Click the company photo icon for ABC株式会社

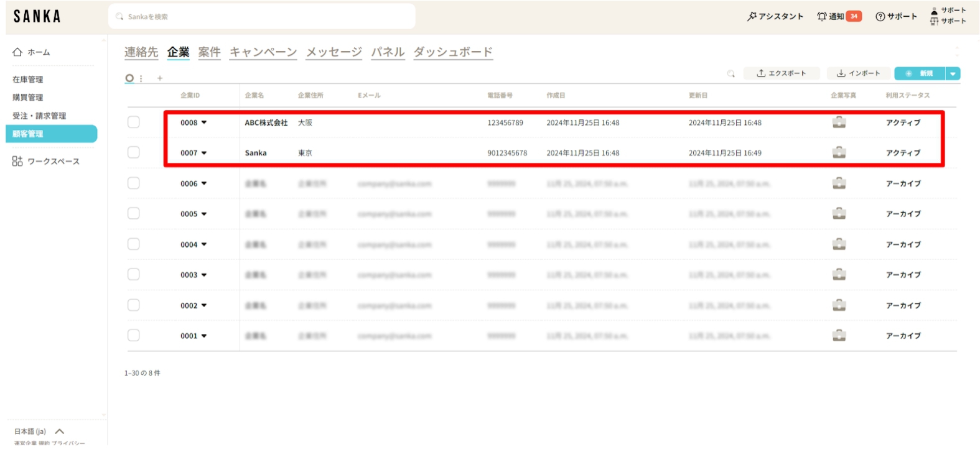click(839, 122)
